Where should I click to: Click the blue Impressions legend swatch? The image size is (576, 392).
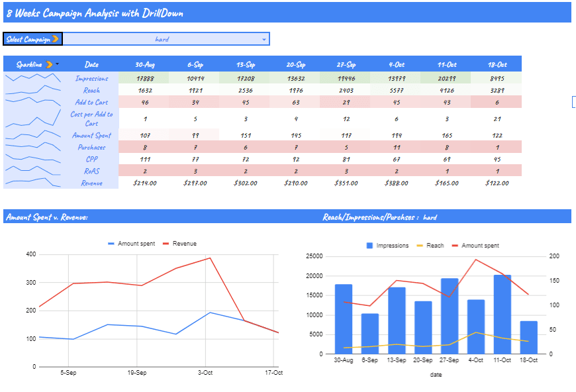(369, 246)
